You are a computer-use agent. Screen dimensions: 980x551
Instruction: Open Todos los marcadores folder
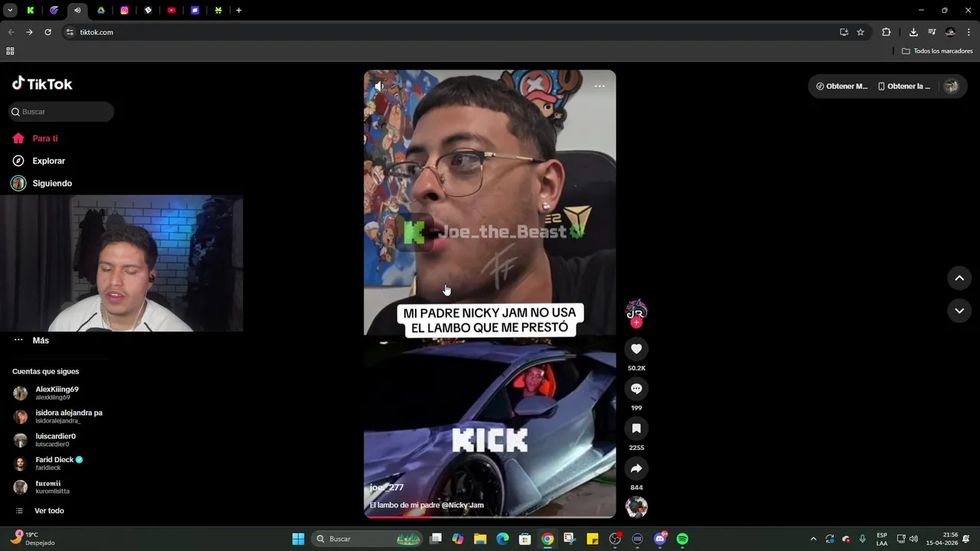(x=937, y=51)
